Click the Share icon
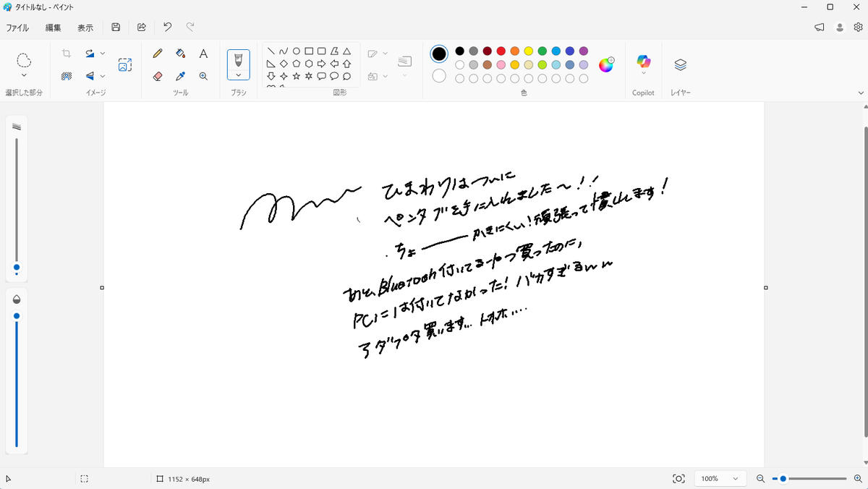This screenshot has width=868, height=489. (142, 27)
